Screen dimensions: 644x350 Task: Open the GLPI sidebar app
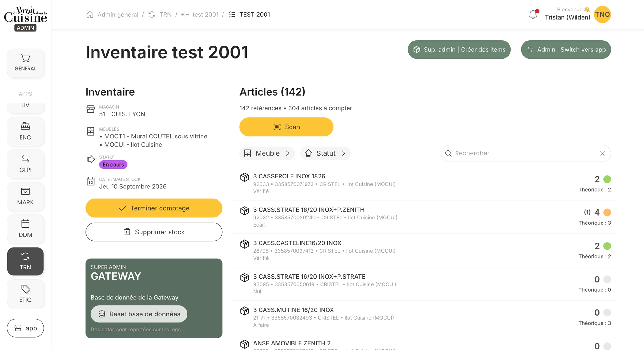[x=25, y=164]
